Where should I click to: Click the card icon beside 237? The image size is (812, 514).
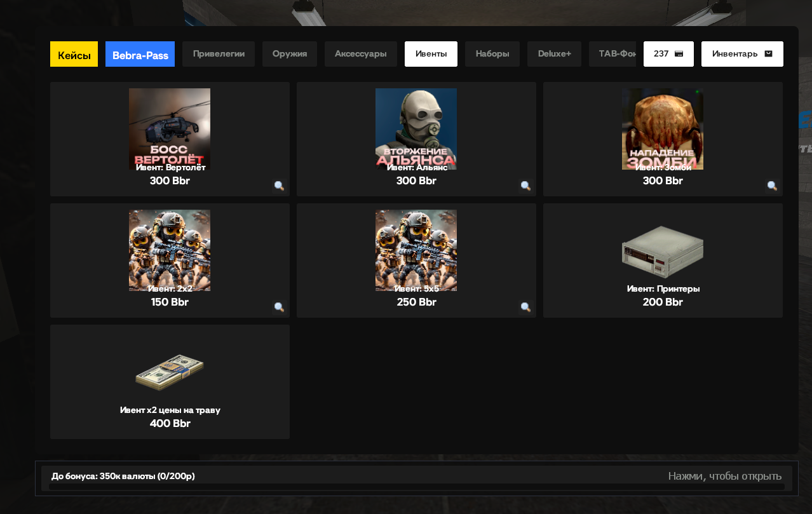tap(679, 54)
